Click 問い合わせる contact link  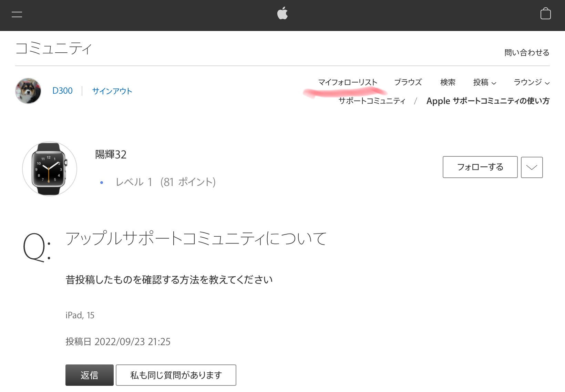point(527,53)
